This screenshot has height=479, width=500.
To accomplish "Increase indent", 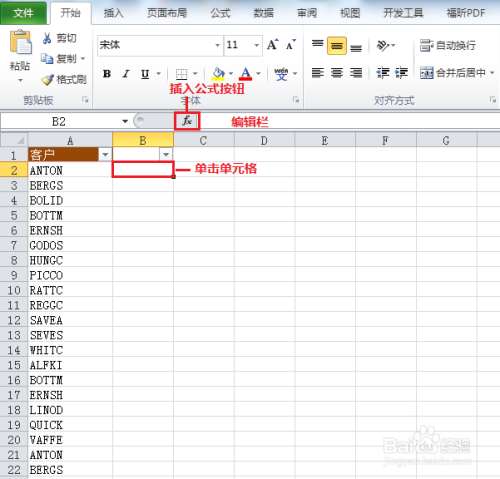I will 401,73.
